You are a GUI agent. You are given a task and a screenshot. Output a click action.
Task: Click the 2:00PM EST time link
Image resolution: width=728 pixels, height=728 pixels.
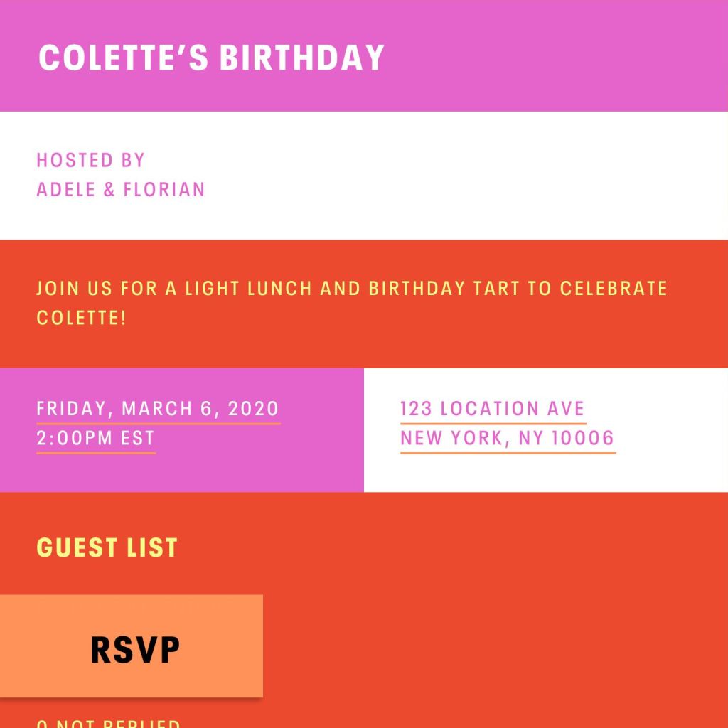tap(95, 438)
